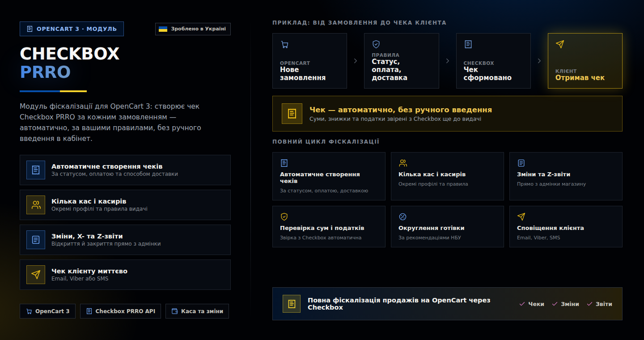Click the Повний цикл фіскалізації heading

point(326,142)
